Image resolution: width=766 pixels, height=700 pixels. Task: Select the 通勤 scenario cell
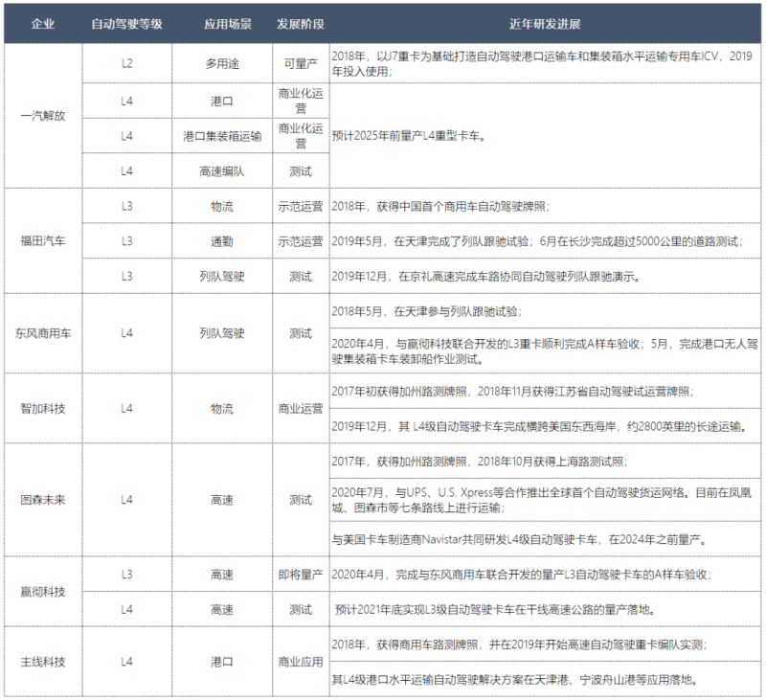[221, 241]
